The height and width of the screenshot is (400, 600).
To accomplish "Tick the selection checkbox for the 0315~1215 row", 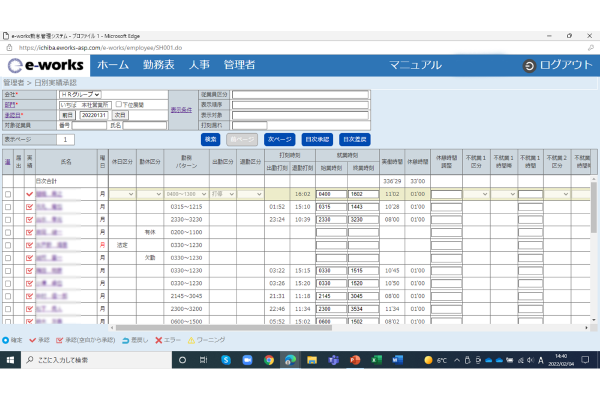I will 8,207.
